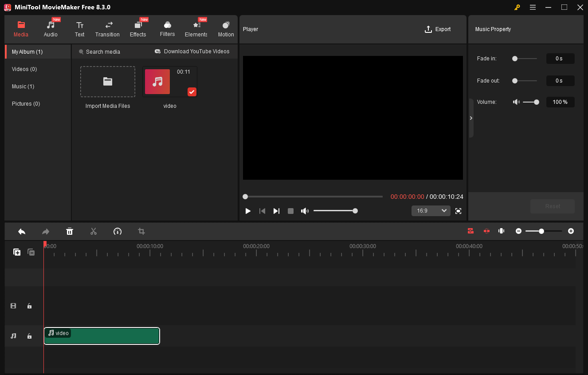Toggle timeline auto snapping

click(x=470, y=231)
